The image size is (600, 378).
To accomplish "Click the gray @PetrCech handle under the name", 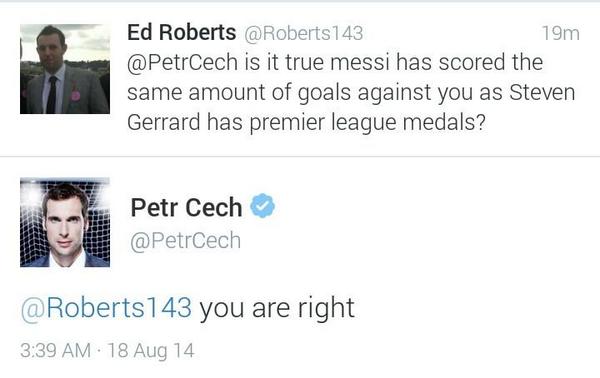I will [186, 241].
